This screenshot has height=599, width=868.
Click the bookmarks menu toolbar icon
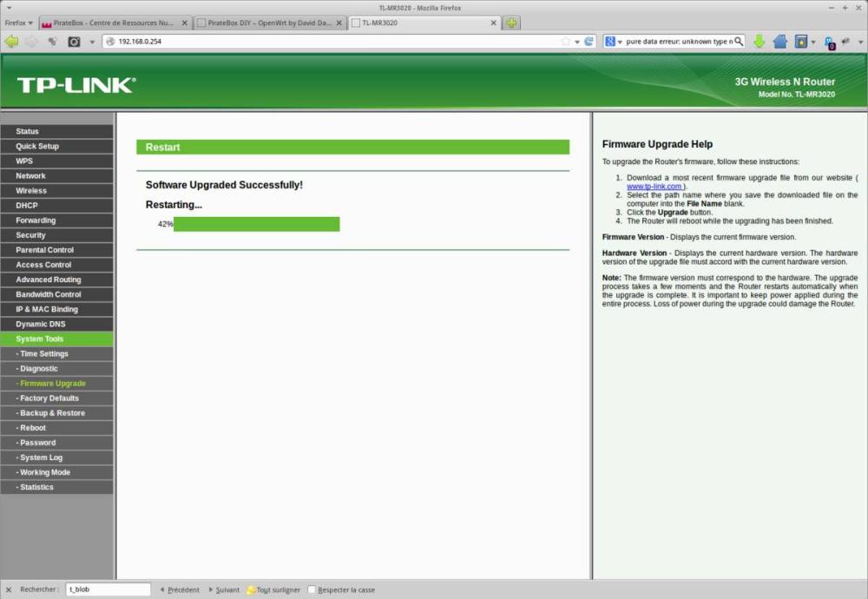coord(800,42)
